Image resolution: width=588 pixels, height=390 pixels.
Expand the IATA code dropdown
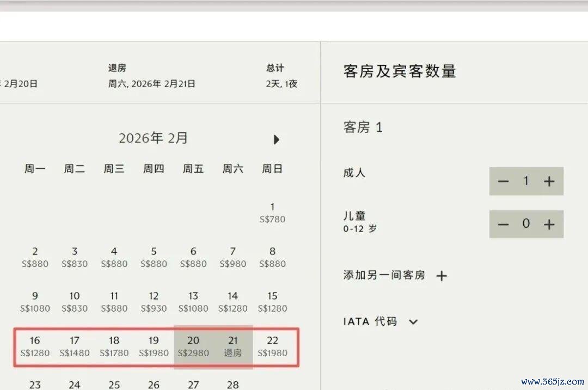pyautogui.click(x=413, y=321)
